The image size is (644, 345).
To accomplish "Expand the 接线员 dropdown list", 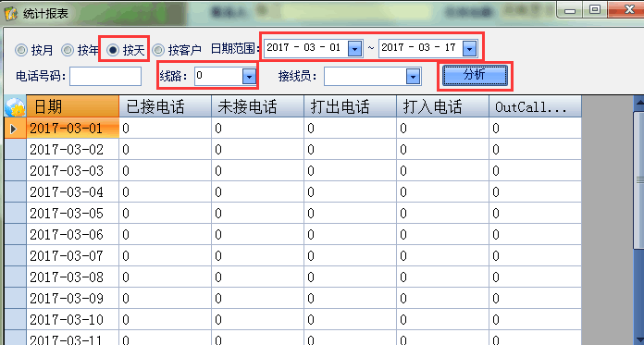I will [413, 77].
